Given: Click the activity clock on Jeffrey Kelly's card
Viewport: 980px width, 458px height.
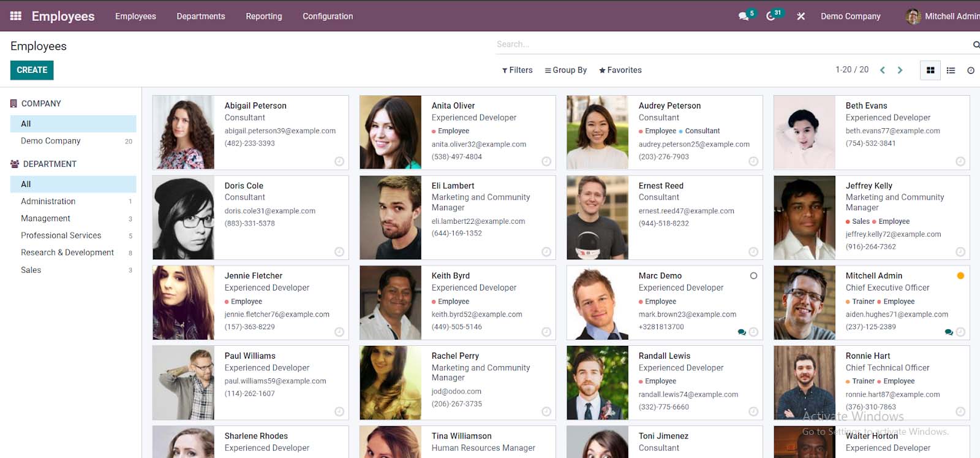Looking at the screenshot, I should [960, 251].
